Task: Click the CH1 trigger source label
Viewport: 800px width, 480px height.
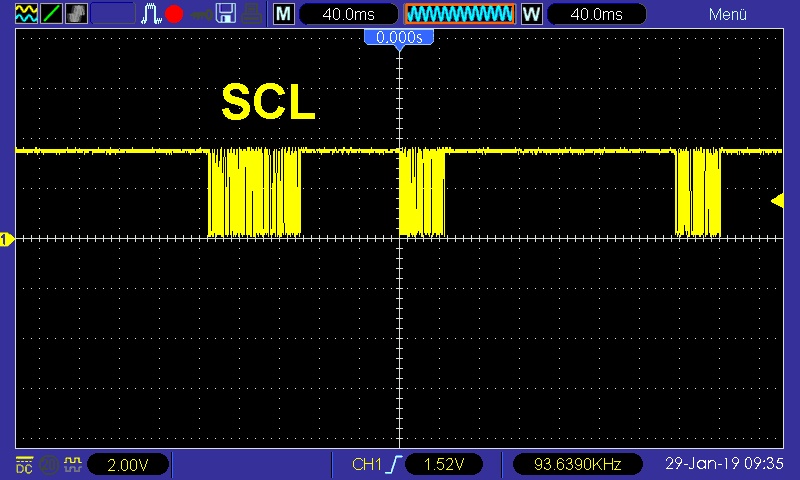Action: (366, 464)
